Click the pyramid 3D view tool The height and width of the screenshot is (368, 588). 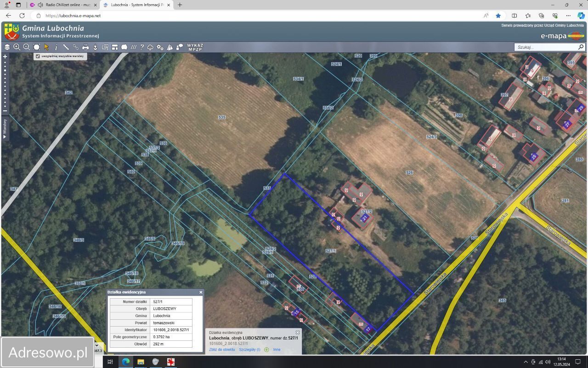[x=170, y=47]
